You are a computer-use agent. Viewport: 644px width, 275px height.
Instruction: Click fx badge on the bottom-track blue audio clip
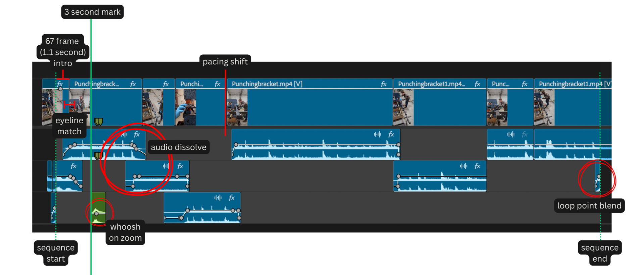pyautogui.click(x=232, y=198)
